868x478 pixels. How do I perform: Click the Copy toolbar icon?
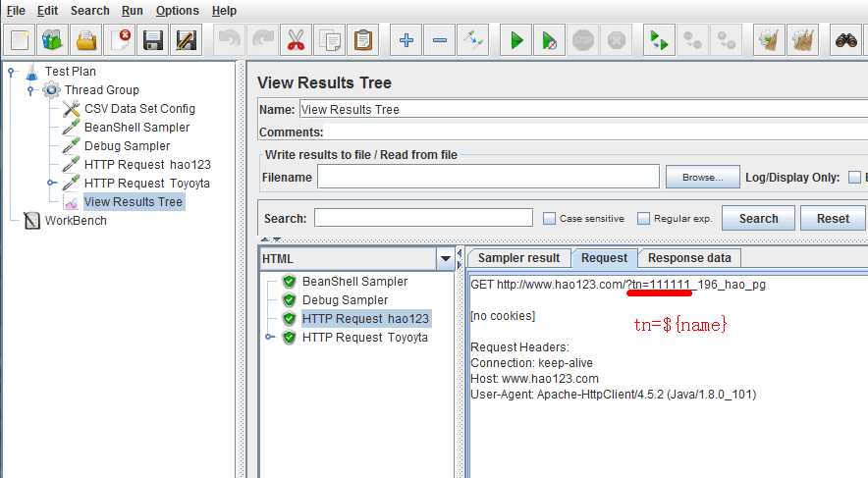(329, 40)
